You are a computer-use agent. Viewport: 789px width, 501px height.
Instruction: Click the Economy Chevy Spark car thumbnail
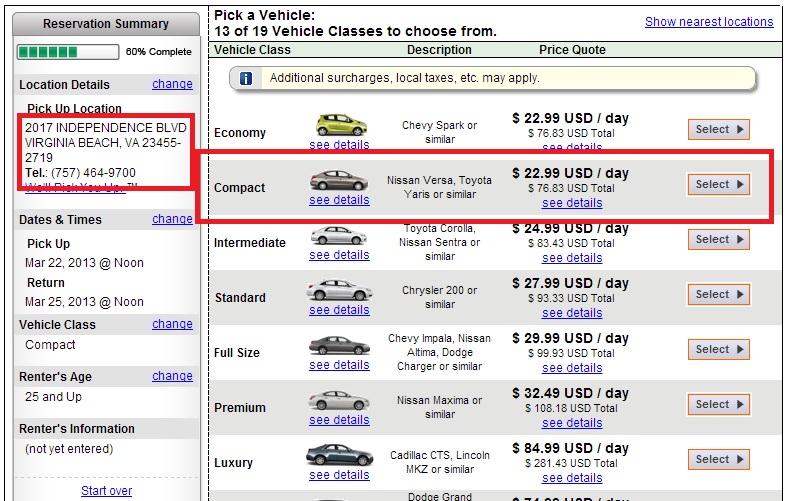coord(341,125)
